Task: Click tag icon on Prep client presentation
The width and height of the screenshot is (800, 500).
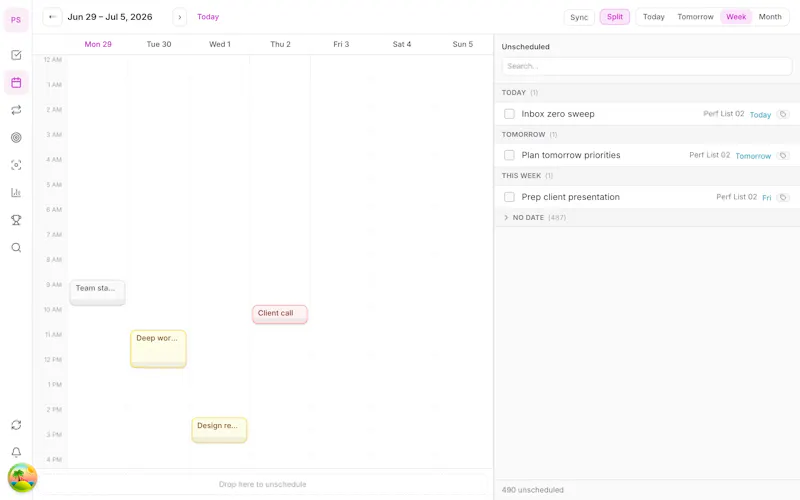Action: 783,197
